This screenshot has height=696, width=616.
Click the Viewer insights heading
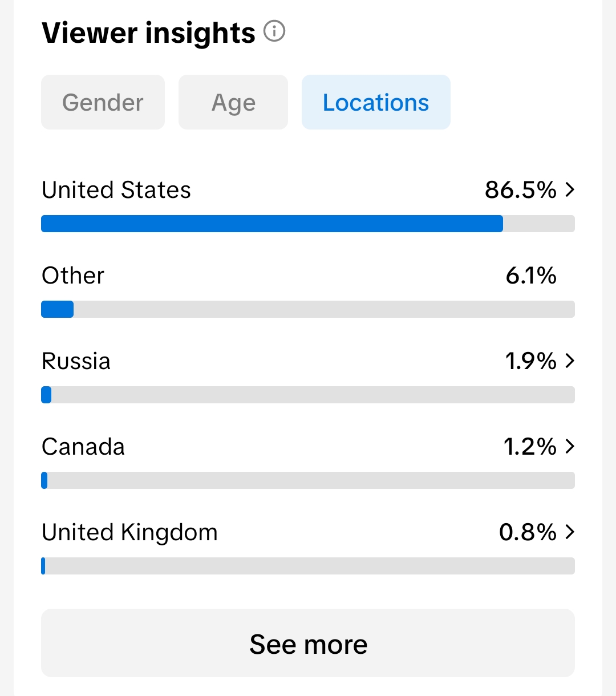(x=148, y=33)
